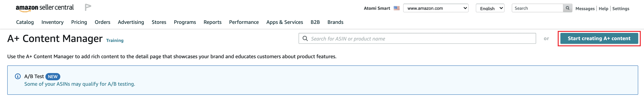The height and width of the screenshot is (98, 644).
Task: Focus the ASIN or product name search field
Action: tap(417, 39)
